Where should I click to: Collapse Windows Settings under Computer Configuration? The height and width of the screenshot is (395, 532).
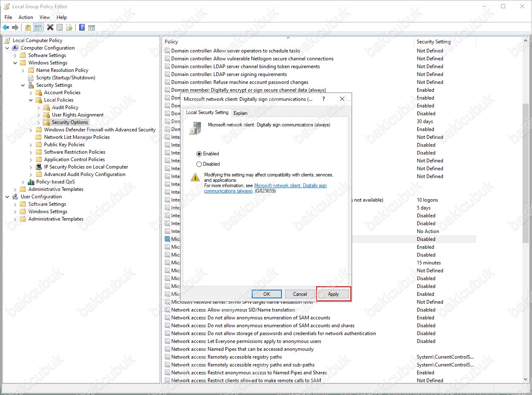[15, 63]
